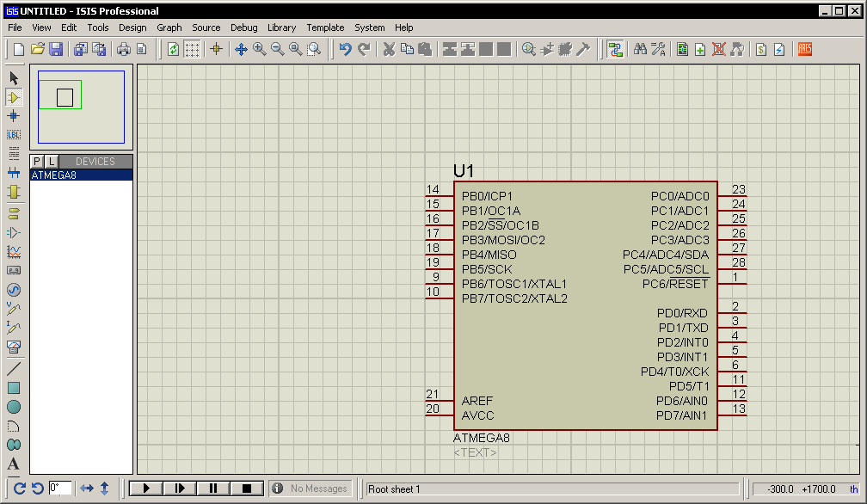Activate the Component Mode tool
The height and width of the screenshot is (504, 867).
14,97
